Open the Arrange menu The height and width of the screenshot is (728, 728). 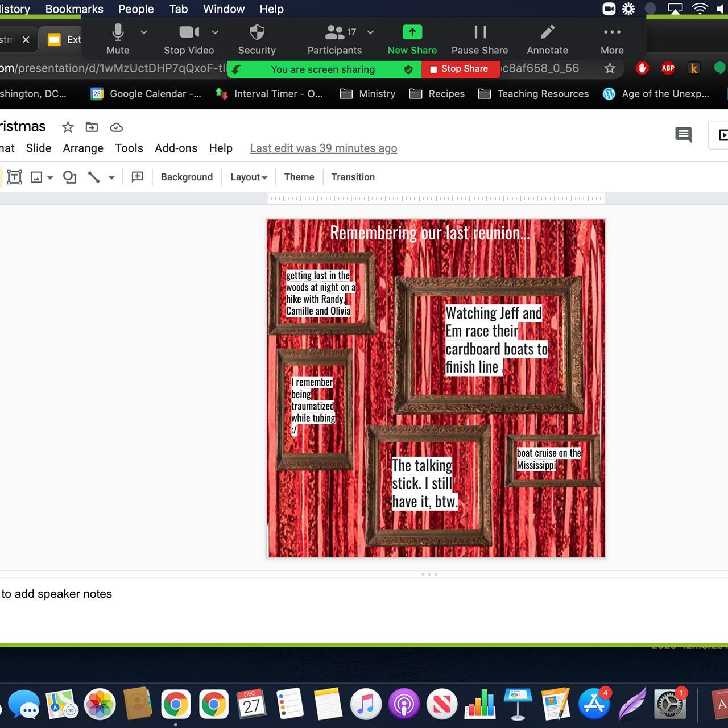(x=83, y=148)
